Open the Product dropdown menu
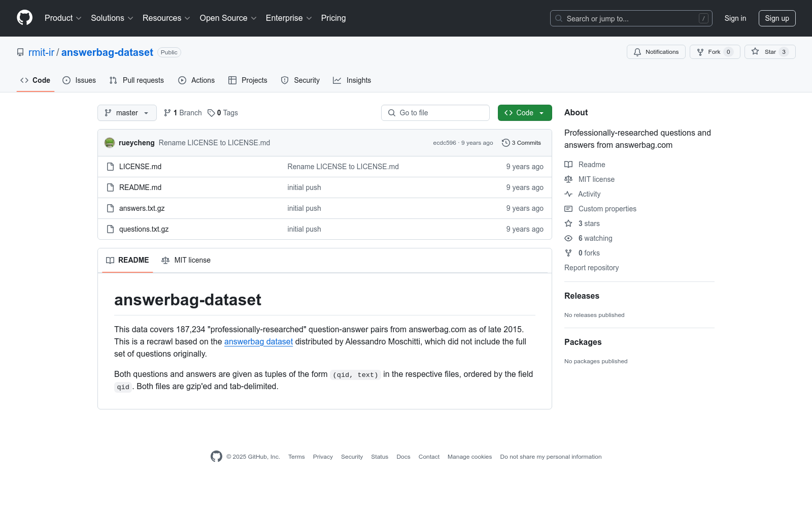Viewport: 812px width, 508px height. point(63,18)
